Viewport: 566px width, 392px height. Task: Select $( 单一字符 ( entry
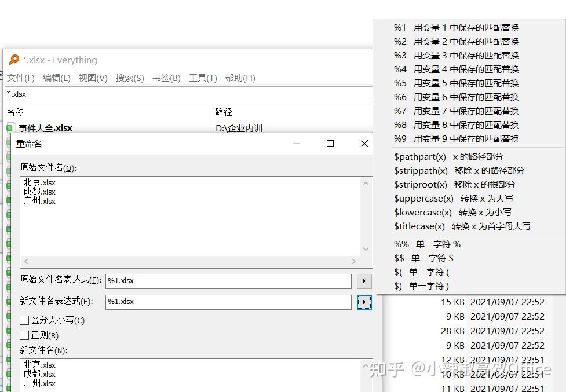[421, 272]
